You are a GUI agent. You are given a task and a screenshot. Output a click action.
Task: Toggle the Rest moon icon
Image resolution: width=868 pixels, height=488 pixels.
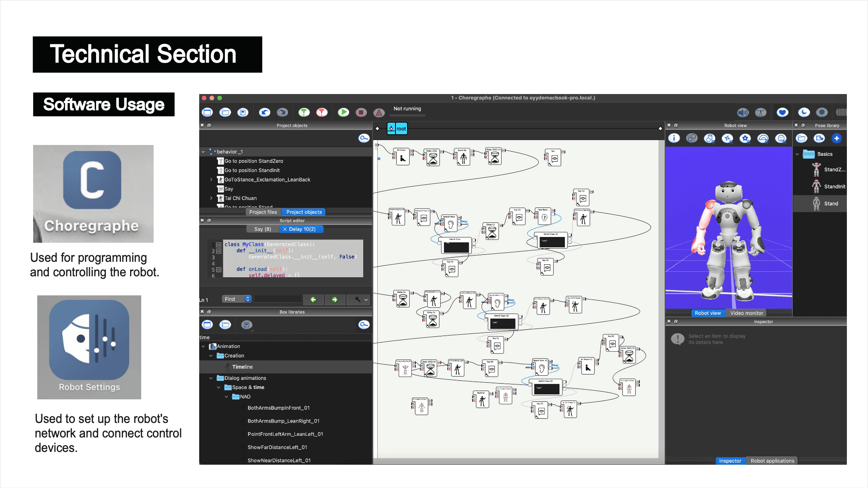[804, 112]
